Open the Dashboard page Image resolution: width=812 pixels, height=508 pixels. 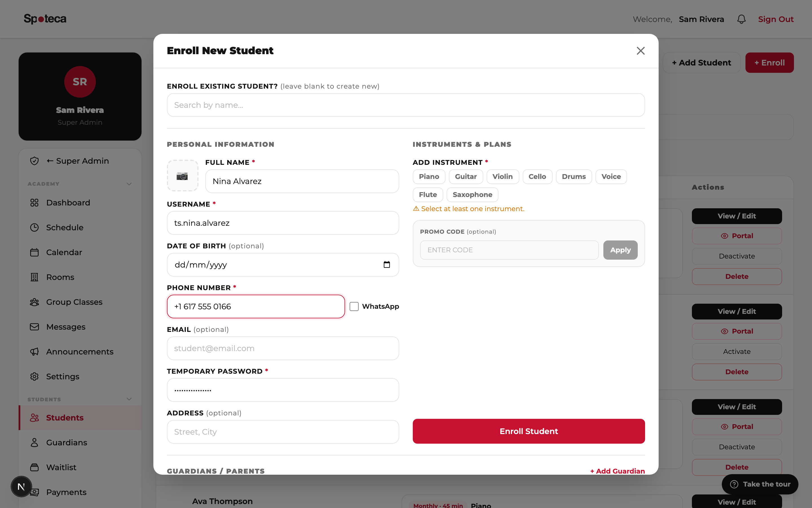pos(80,203)
